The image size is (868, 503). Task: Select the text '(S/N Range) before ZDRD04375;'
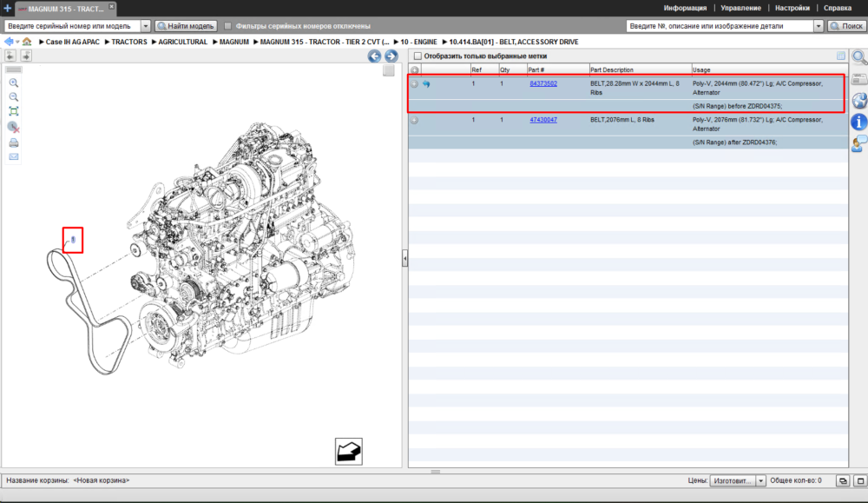(x=737, y=106)
